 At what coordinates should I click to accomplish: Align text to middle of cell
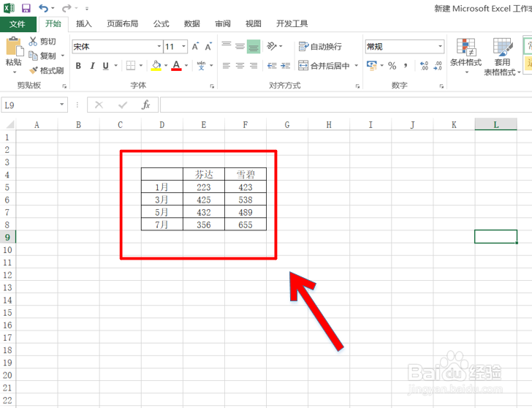click(x=240, y=46)
